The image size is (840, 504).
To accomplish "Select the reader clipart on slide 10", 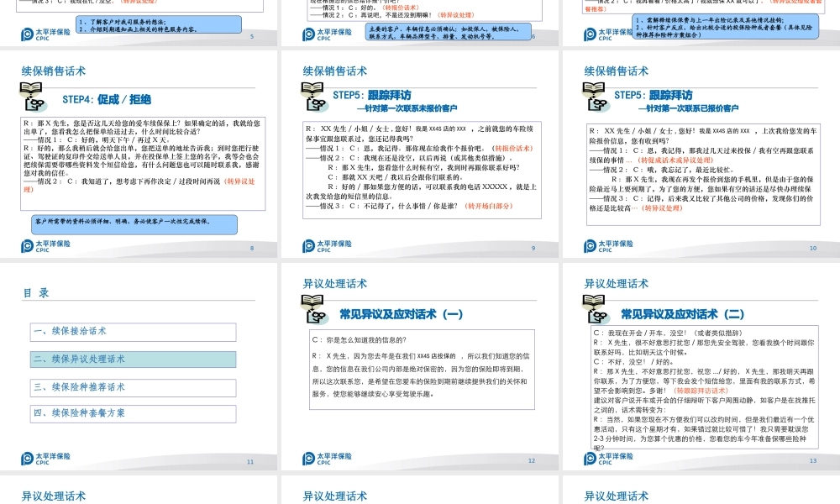I will click(596, 97).
